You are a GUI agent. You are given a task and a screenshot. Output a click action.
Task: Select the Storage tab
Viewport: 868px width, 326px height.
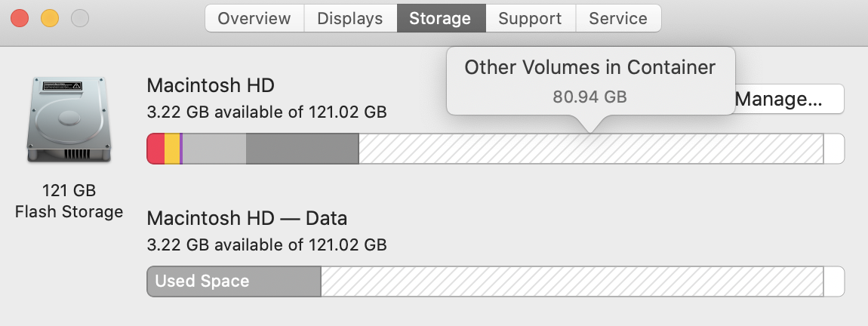coord(440,18)
